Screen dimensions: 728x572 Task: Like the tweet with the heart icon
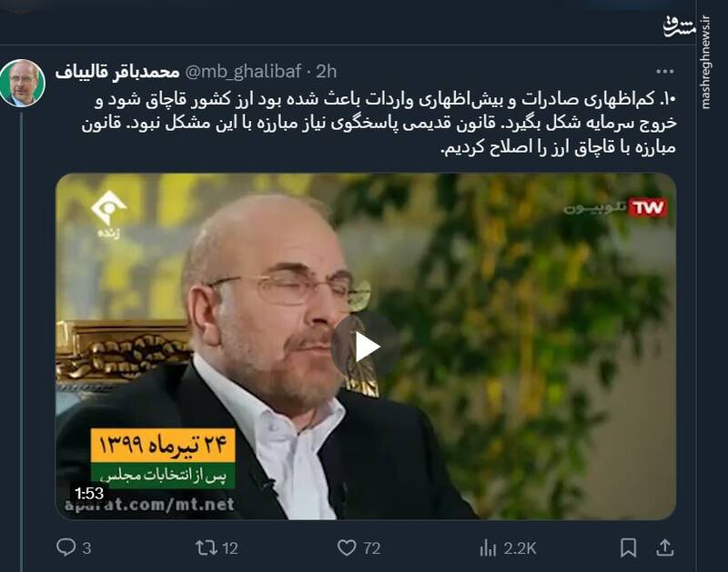pos(347,547)
